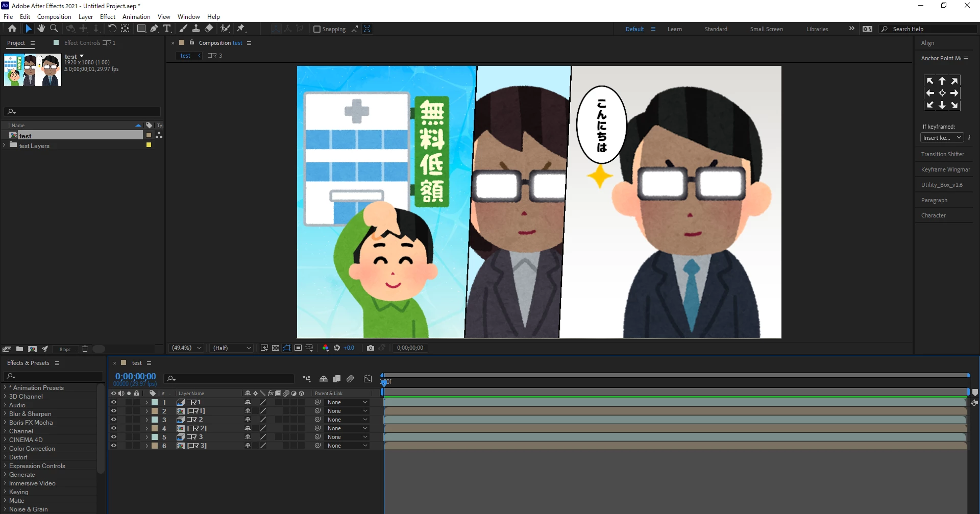Enable the Snapping checkbox
The image size is (980, 514).
pos(317,29)
